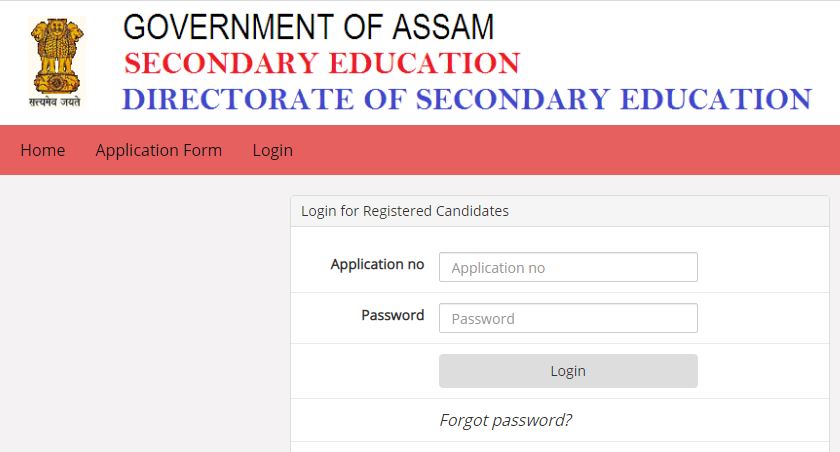This screenshot has height=452, width=840.
Task: Click into the Password text box
Action: pos(567,319)
